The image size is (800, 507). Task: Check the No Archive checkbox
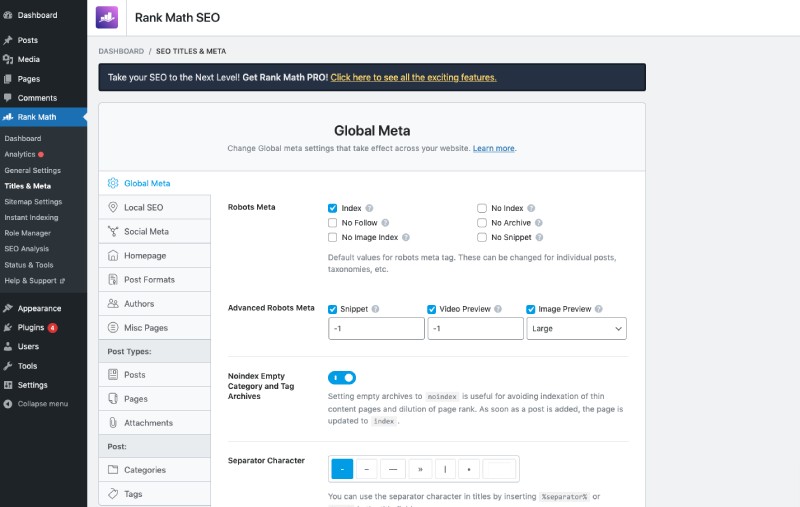482,222
